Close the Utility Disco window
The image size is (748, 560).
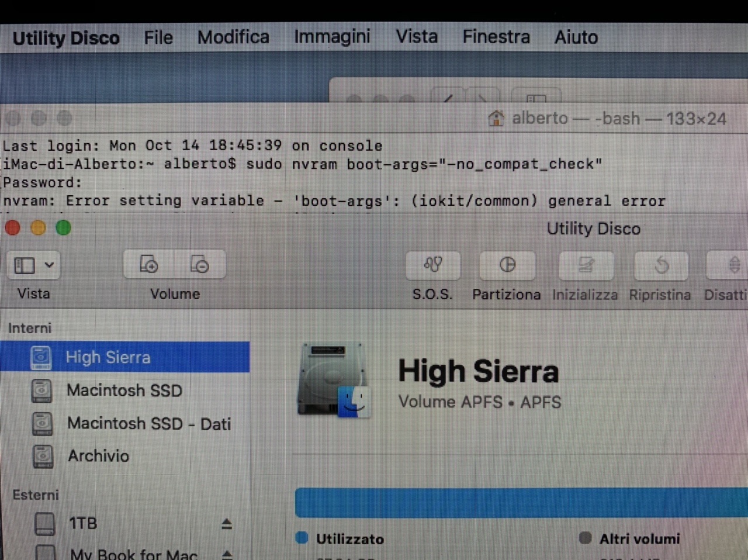(x=13, y=228)
